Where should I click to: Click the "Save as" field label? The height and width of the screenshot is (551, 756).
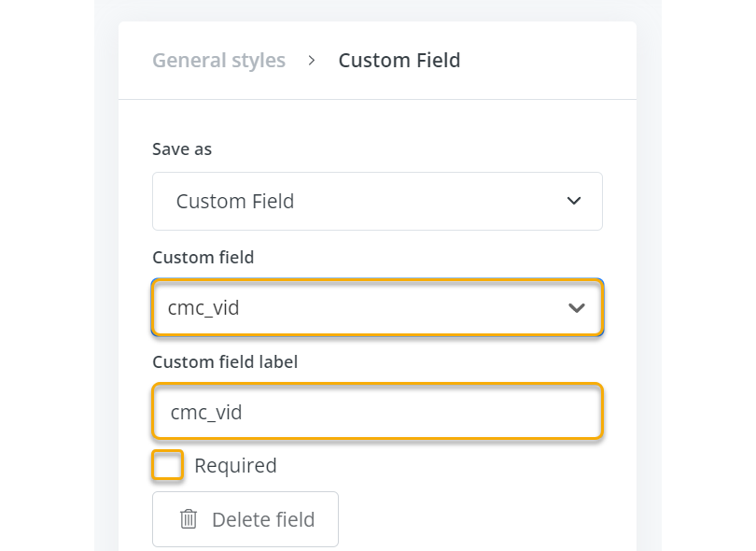point(182,149)
